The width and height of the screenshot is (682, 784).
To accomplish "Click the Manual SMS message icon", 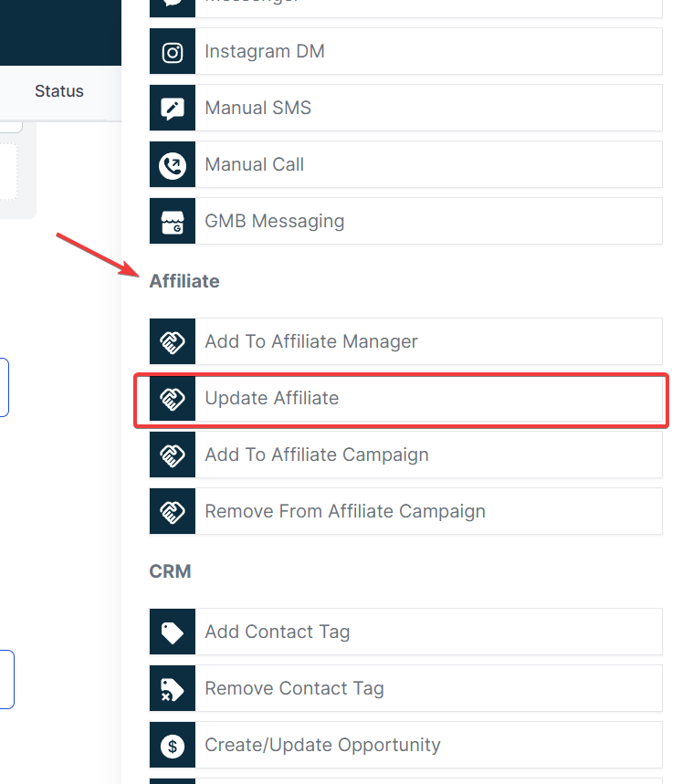I will [x=172, y=108].
